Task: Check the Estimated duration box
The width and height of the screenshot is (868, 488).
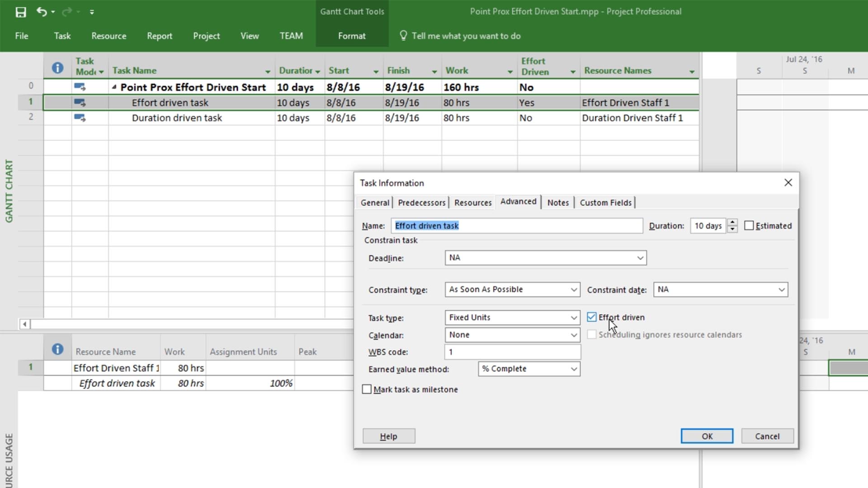Action: tap(750, 225)
